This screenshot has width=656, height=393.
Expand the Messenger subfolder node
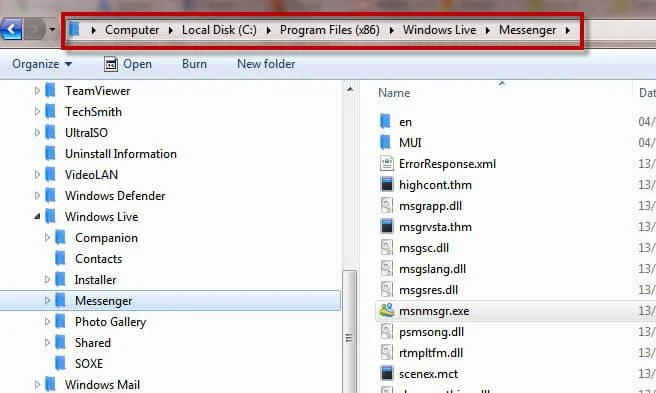click(x=47, y=300)
